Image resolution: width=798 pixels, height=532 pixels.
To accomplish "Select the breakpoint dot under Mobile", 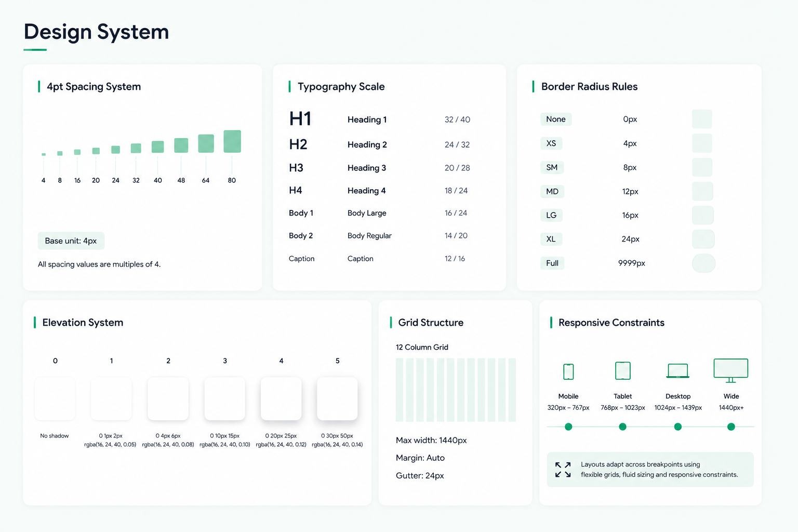I will pyautogui.click(x=568, y=427).
